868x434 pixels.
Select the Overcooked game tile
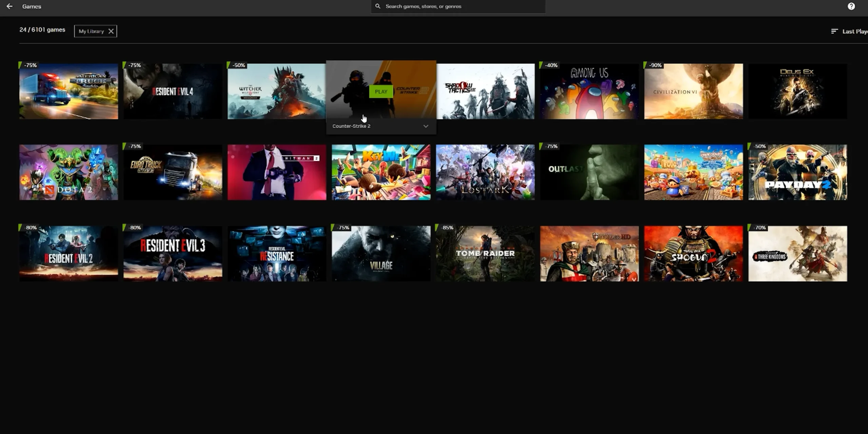pyautogui.click(x=693, y=172)
